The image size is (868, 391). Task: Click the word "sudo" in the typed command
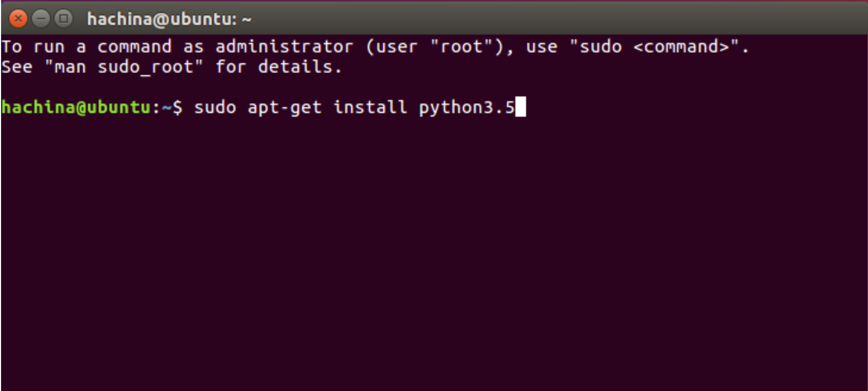click(215, 107)
